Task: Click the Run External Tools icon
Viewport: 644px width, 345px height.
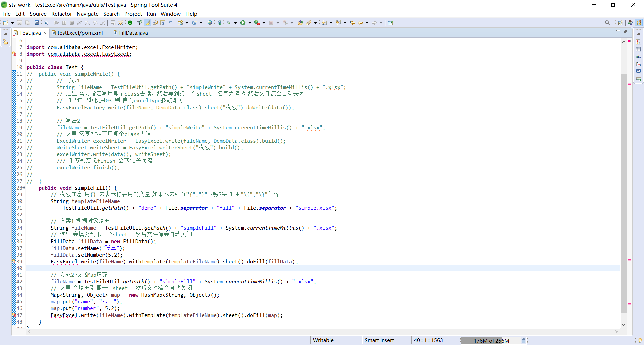Action: coord(257,23)
